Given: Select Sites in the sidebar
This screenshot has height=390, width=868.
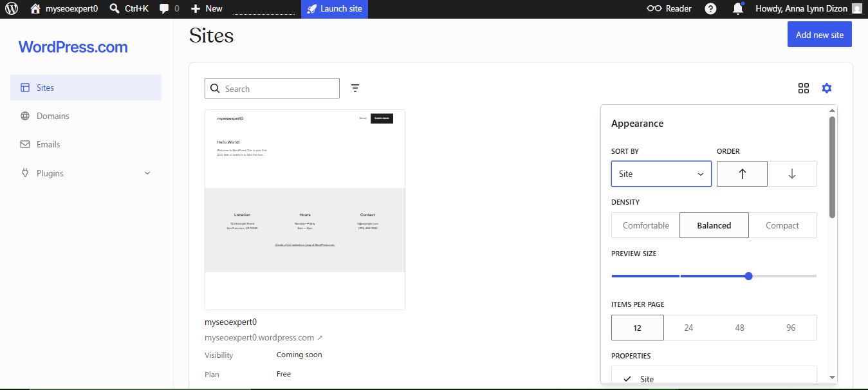Looking at the screenshot, I should tap(86, 88).
